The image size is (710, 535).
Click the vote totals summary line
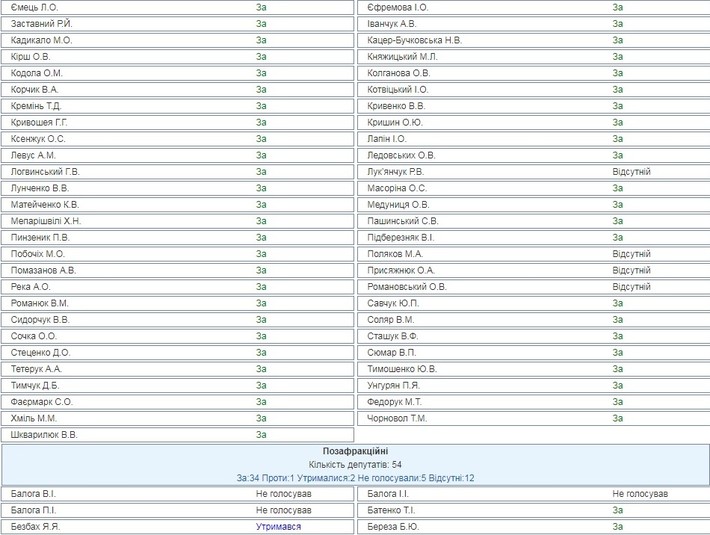click(x=355, y=478)
